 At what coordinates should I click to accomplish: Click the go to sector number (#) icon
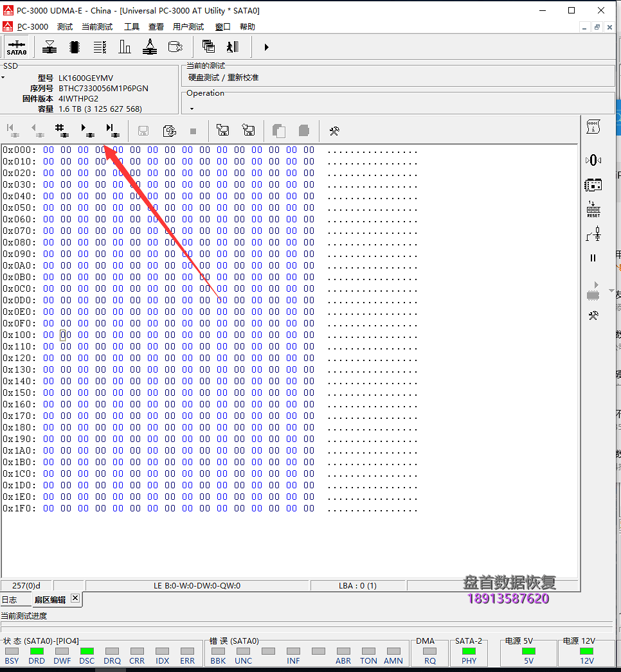[62, 130]
